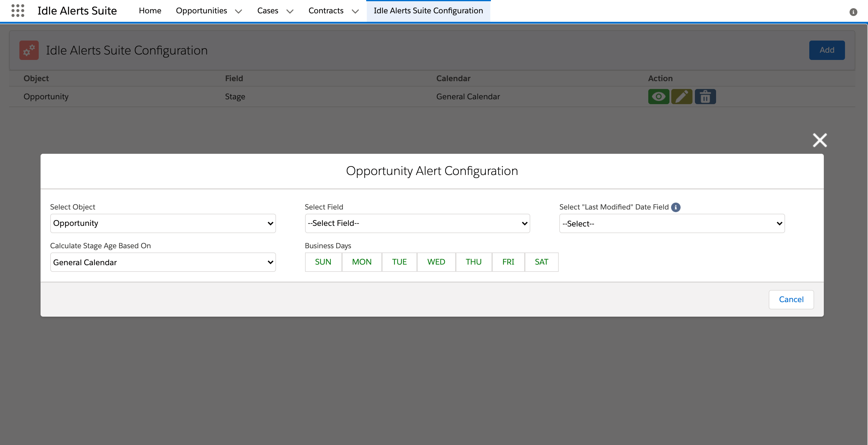Image resolution: width=868 pixels, height=445 pixels.
Task: Open the Contracts tab
Action: pyautogui.click(x=326, y=11)
